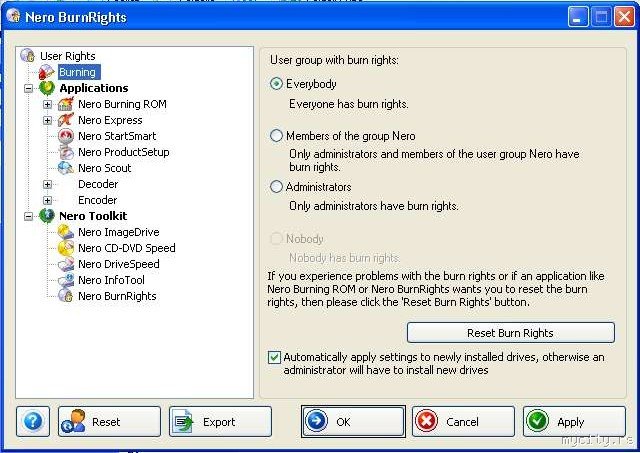Image resolution: width=640 pixels, height=453 pixels.
Task: Select Nero DriveSpeed label in tree
Action: pos(119,264)
